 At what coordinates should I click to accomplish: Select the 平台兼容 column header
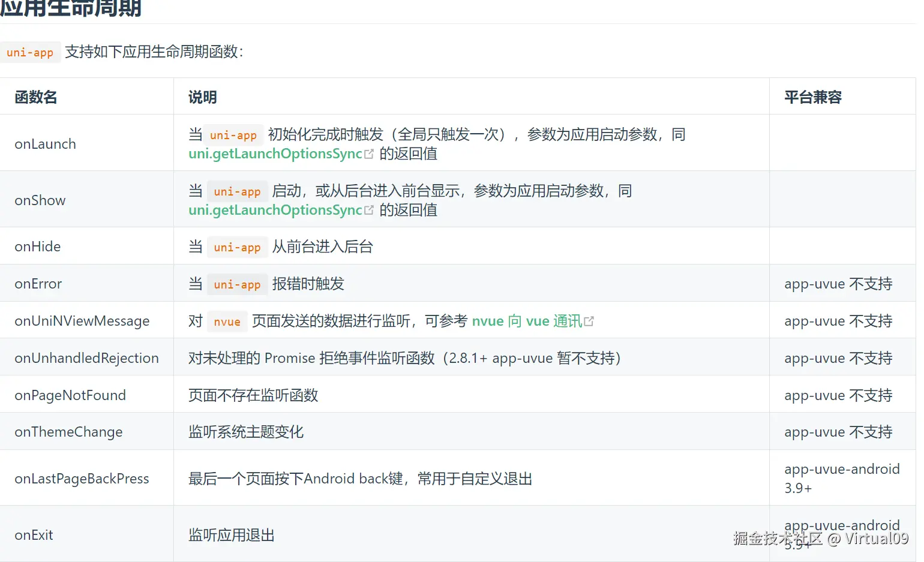(x=813, y=97)
